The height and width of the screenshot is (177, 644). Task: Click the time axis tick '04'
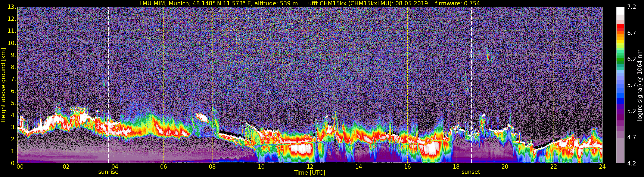pyautogui.click(x=115, y=167)
